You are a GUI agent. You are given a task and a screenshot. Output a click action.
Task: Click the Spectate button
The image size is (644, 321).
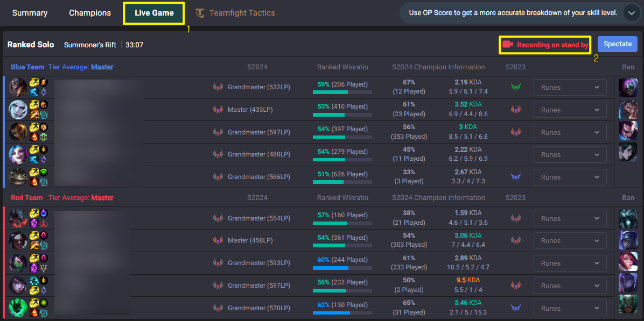(617, 44)
